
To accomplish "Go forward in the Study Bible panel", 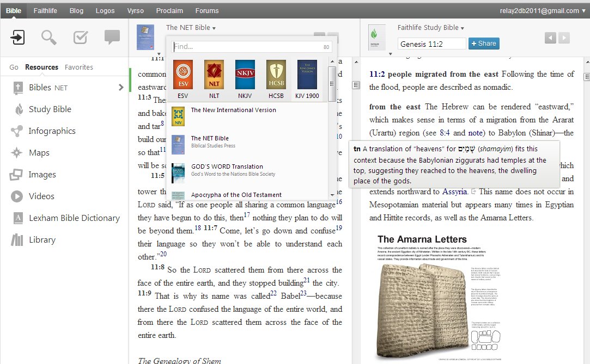I will click(564, 38).
